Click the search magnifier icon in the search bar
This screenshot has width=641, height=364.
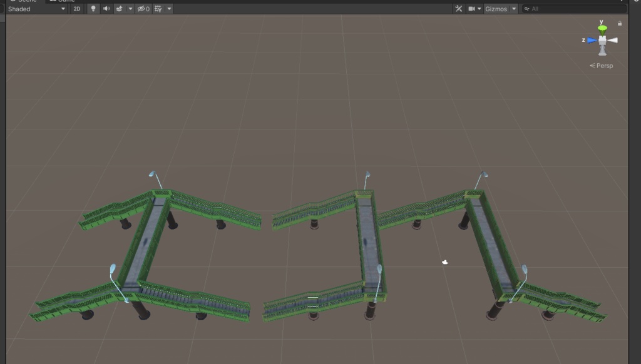[526, 9]
